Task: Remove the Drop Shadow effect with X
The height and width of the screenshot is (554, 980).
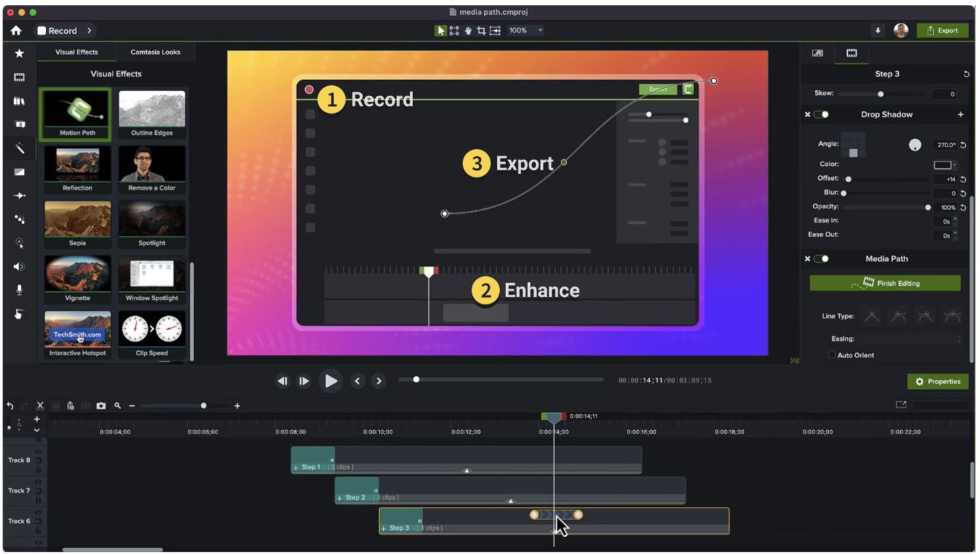Action: click(807, 115)
